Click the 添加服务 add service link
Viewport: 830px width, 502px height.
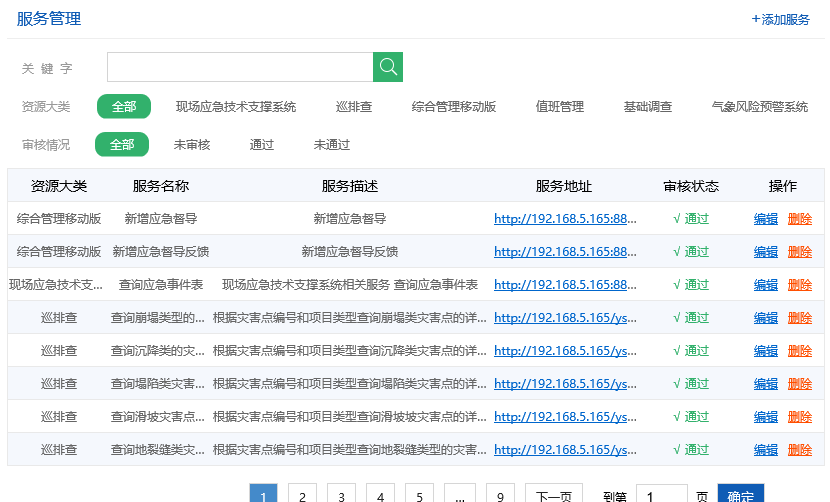click(x=780, y=19)
